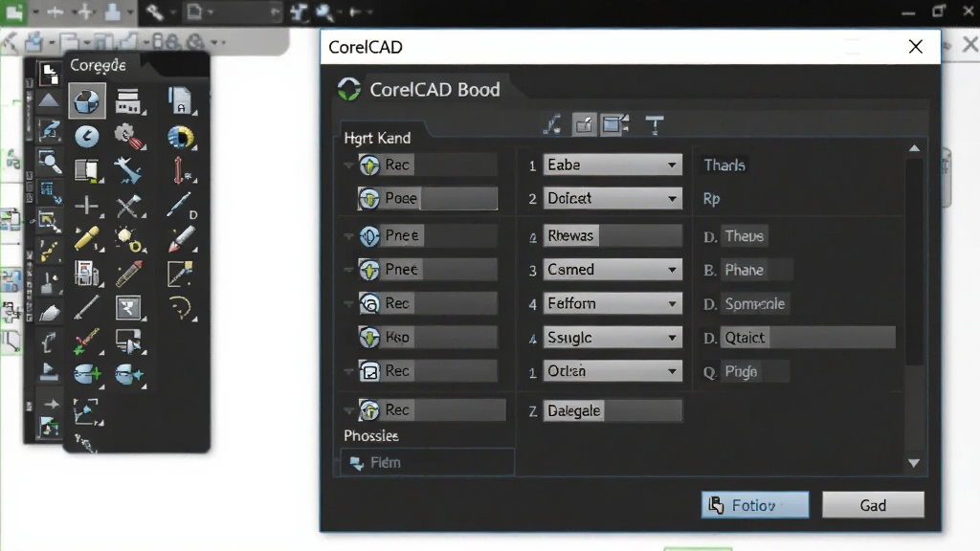Click the T text icon in dialog toolbar
The image size is (980, 551).
coord(655,125)
